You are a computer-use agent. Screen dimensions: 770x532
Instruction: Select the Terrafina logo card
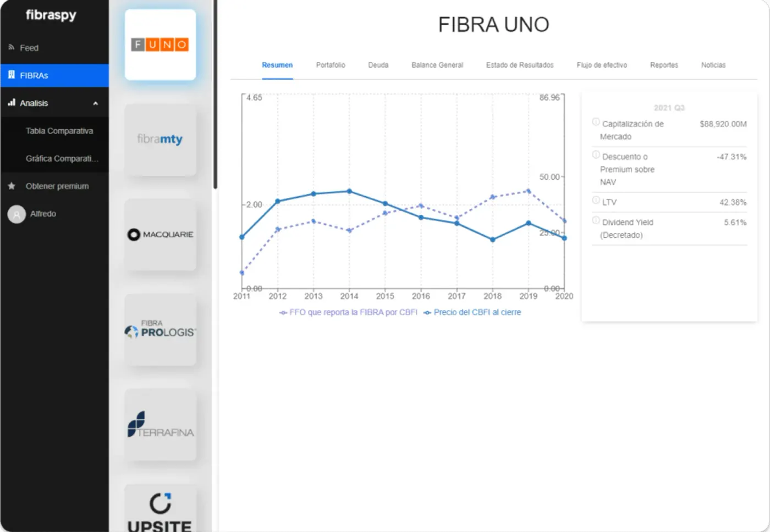pyautogui.click(x=160, y=425)
